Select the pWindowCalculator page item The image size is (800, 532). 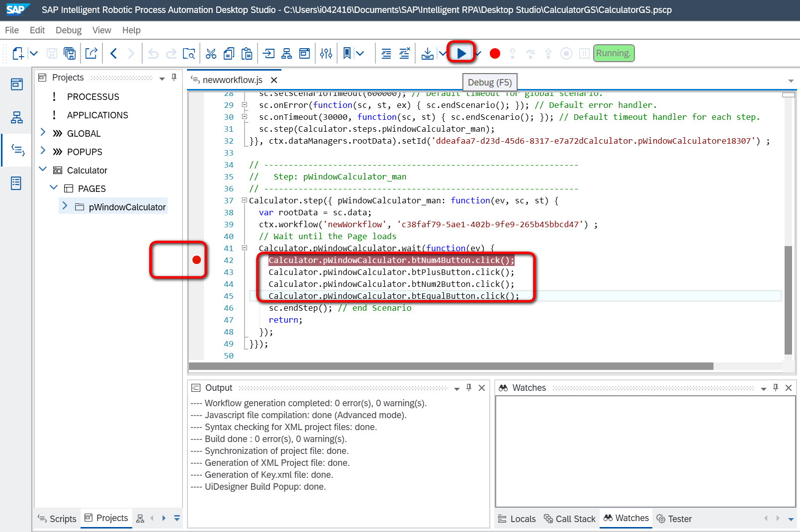(127, 207)
